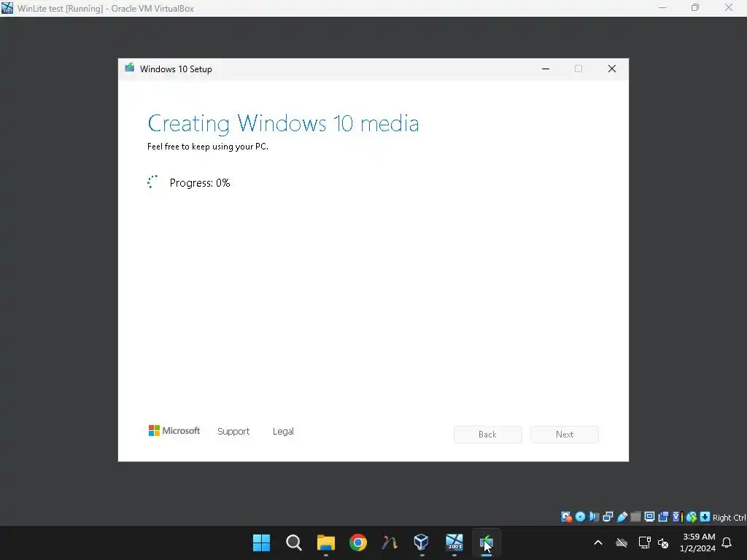Click the 'Progress: 0%' text
The width and height of the screenshot is (747, 560).
click(x=200, y=183)
